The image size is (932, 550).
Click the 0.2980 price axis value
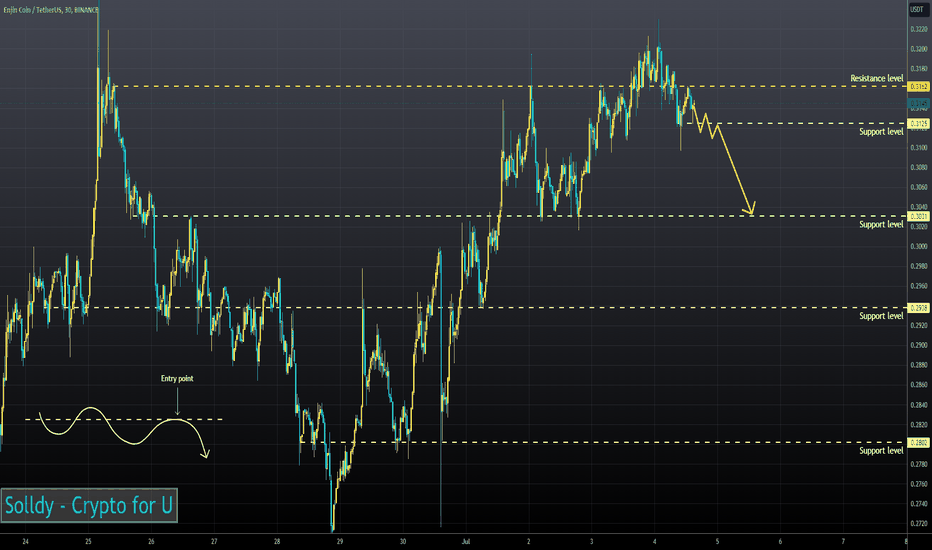[918, 266]
